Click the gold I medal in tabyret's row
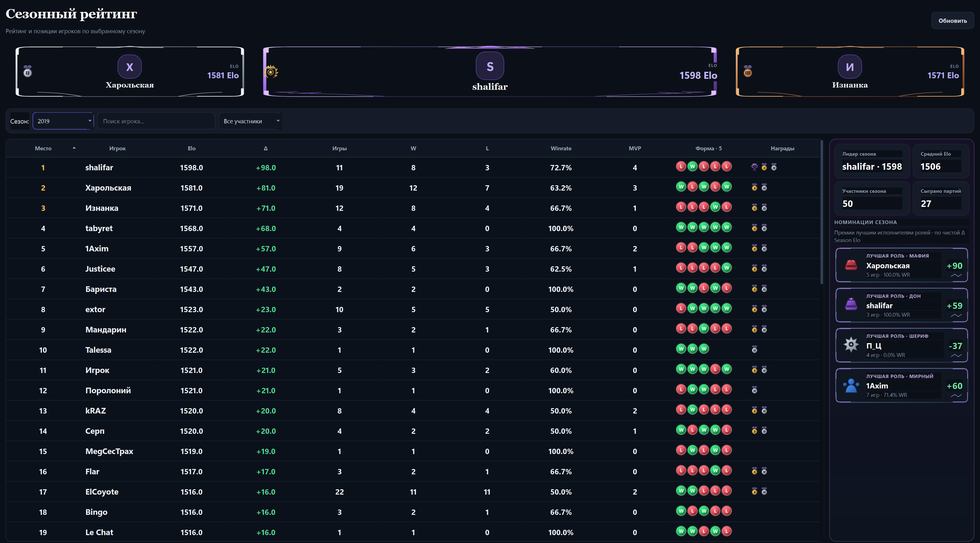 pos(754,228)
